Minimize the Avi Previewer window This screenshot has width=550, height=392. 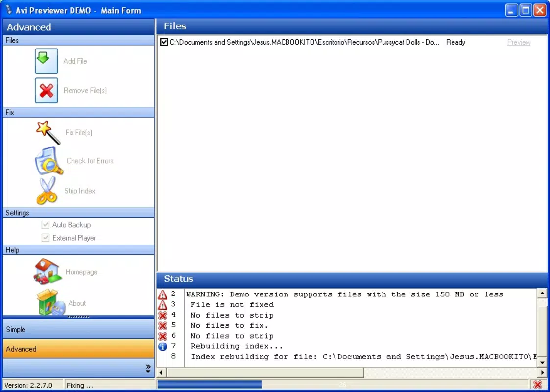pyautogui.click(x=511, y=10)
